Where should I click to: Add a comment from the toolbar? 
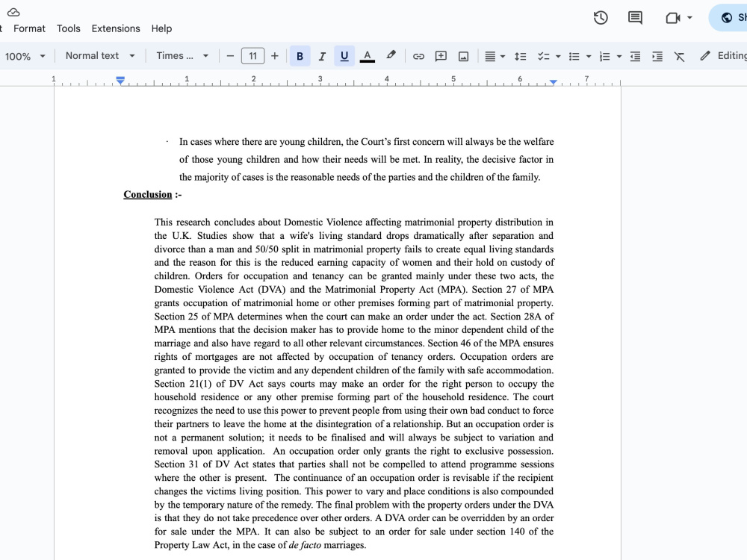[x=441, y=56]
